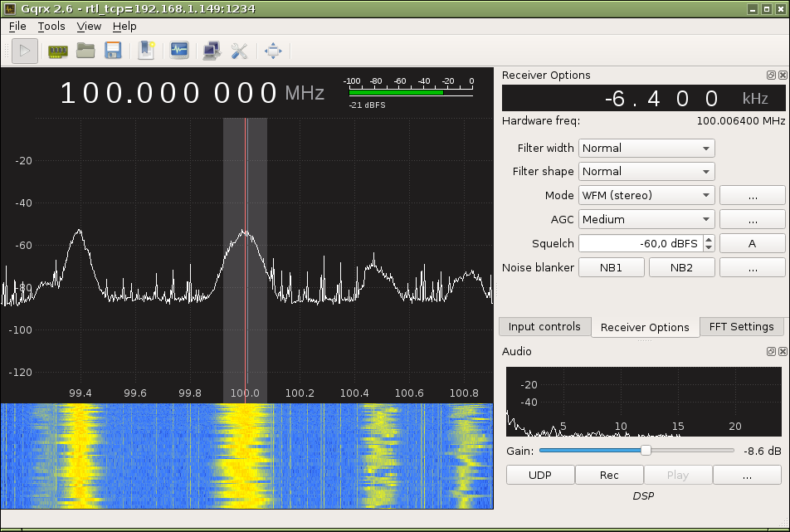Switch to the FFT Settings tab
The height and width of the screenshot is (532, 790).
[741, 326]
